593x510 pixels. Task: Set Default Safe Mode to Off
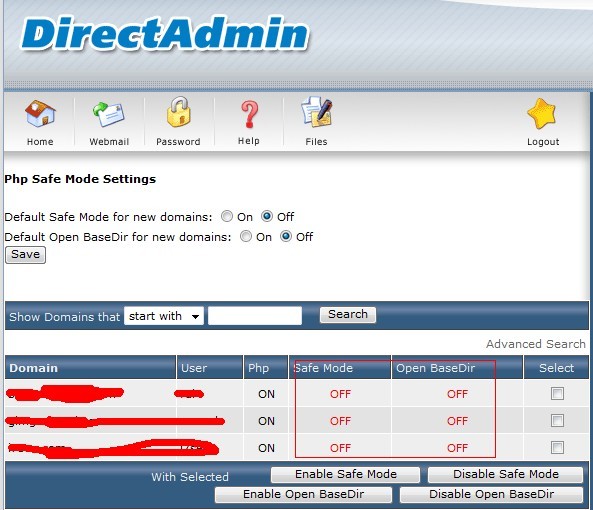pos(267,216)
